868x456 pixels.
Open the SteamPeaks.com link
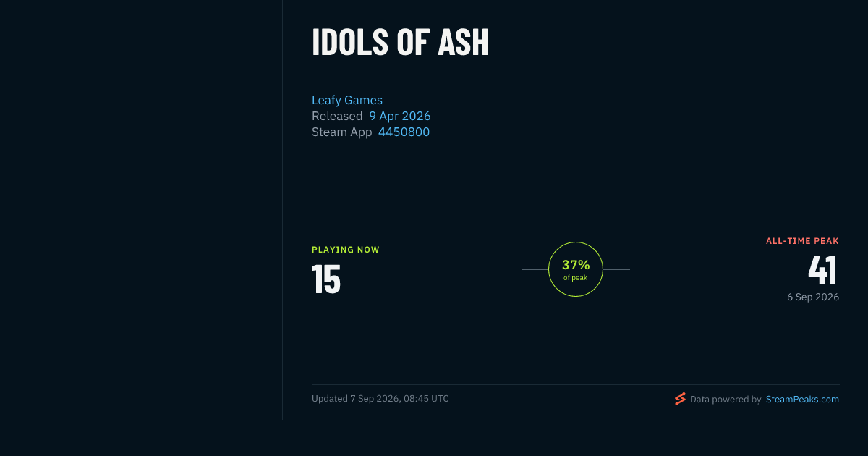[x=802, y=399]
